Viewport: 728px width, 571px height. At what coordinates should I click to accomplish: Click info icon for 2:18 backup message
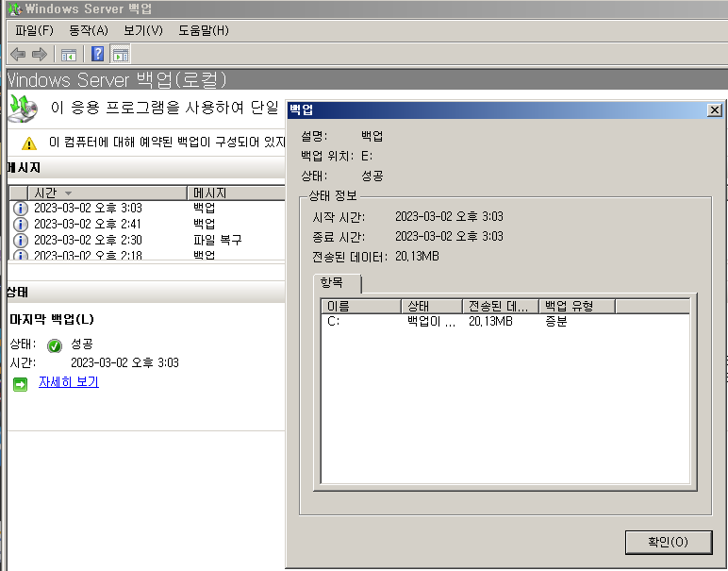pyautogui.click(x=21, y=255)
